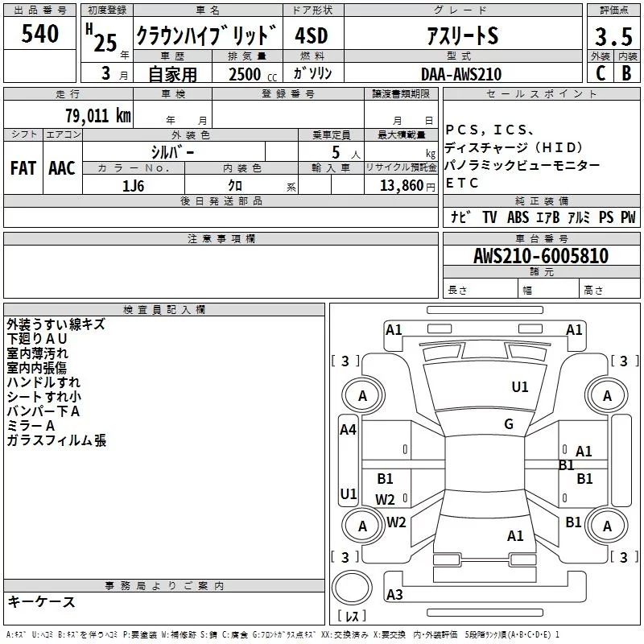
Task: Click A4 mark on damage diagram
Action: (348, 430)
